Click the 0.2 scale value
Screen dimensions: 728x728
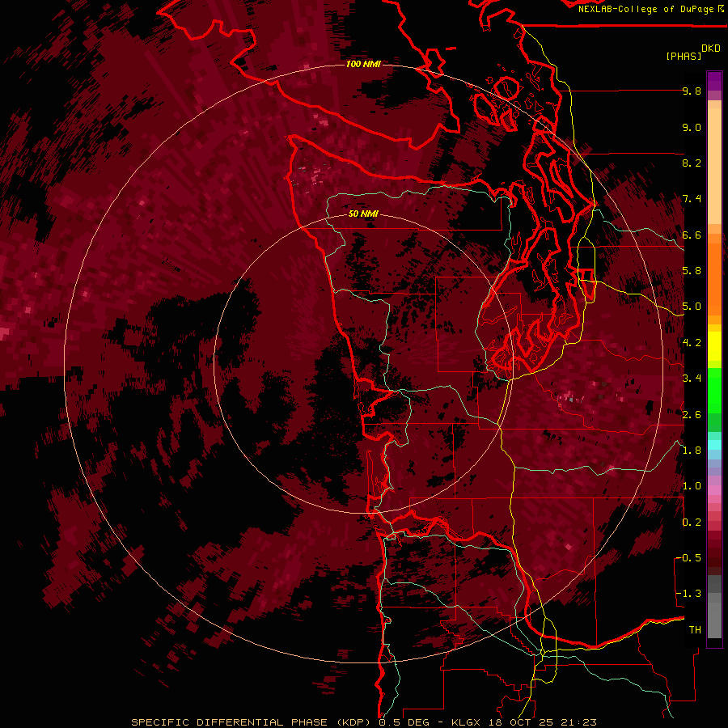[x=692, y=523]
